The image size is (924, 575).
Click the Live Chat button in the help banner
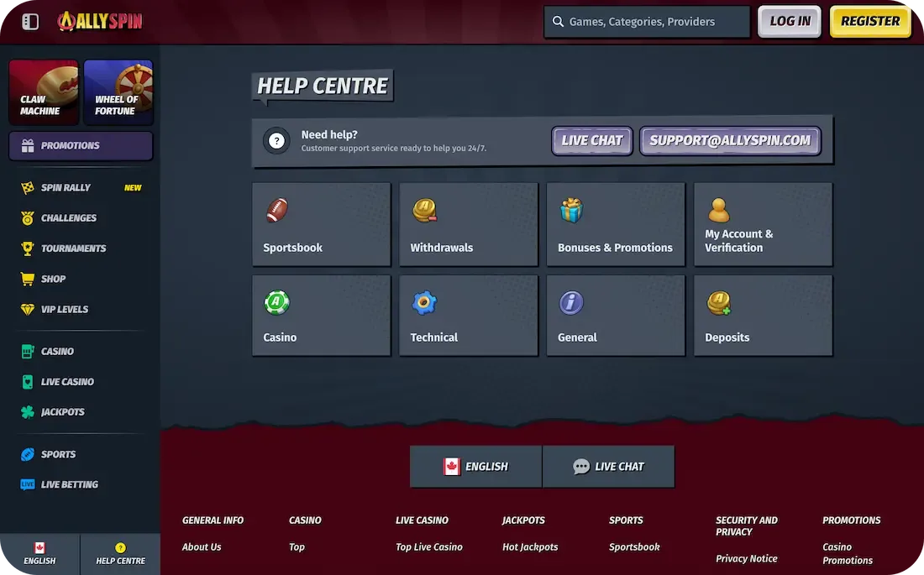point(591,141)
